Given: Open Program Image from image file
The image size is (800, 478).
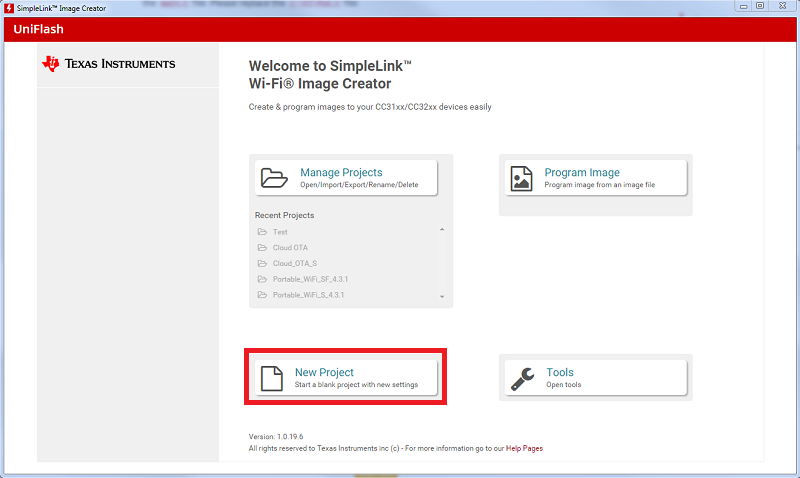Looking at the screenshot, I should click(x=593, y=178).
